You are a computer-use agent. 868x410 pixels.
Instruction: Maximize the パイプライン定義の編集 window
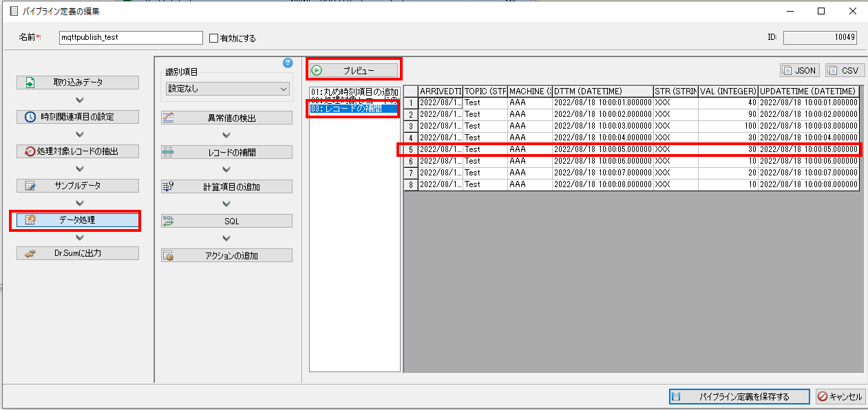coord(821,11)
